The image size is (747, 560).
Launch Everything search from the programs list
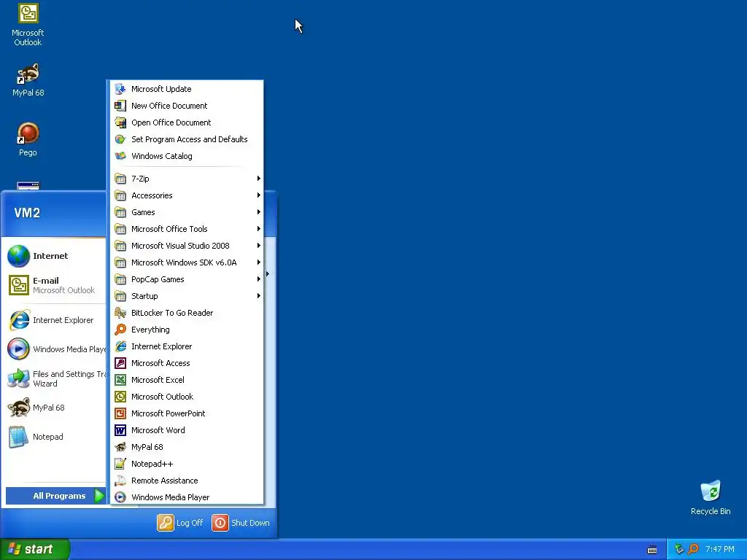point(186,330)
